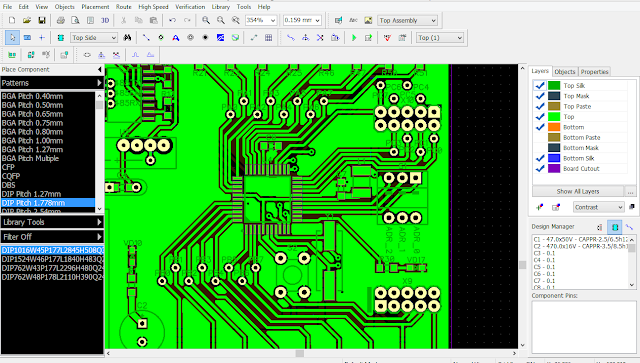Image resolution: width=640 pixels, height=363 pixels.
Task: Click the Show All Layers button
Action: pyautogui.click(x=578, y=192)
